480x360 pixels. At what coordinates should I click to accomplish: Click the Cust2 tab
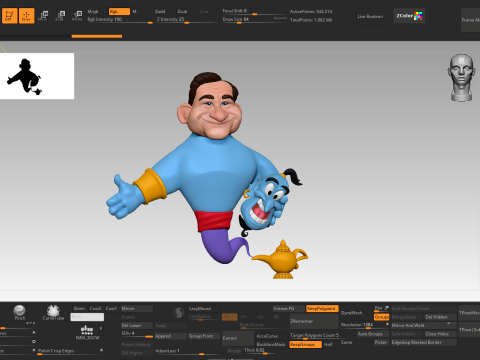pos(96,309)
